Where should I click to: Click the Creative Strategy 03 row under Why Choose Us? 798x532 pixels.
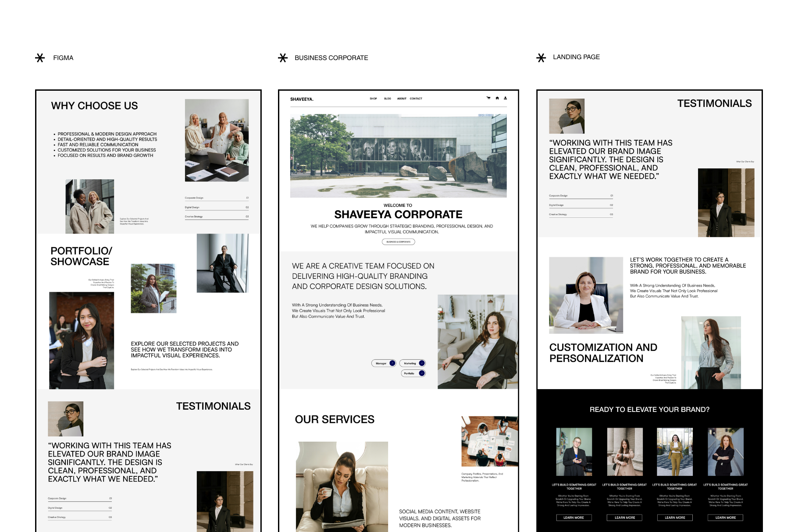[x=217, y=216]
